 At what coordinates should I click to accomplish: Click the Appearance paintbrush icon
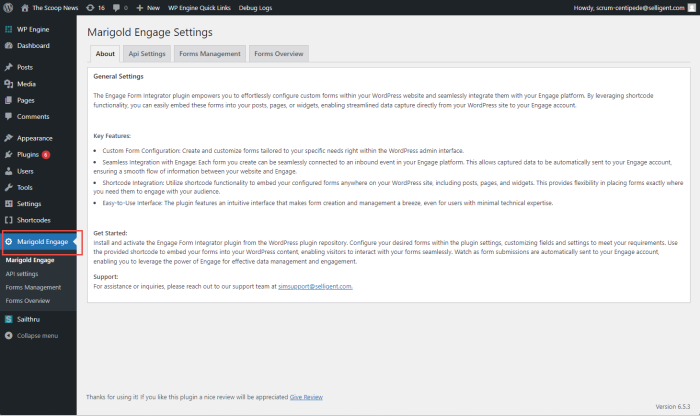(8, 138)
